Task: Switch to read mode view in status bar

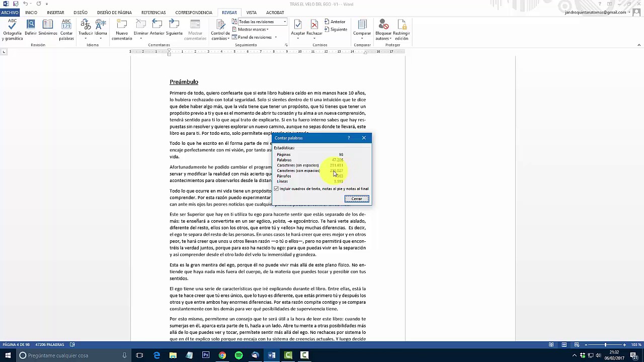Action: [551, 344]
